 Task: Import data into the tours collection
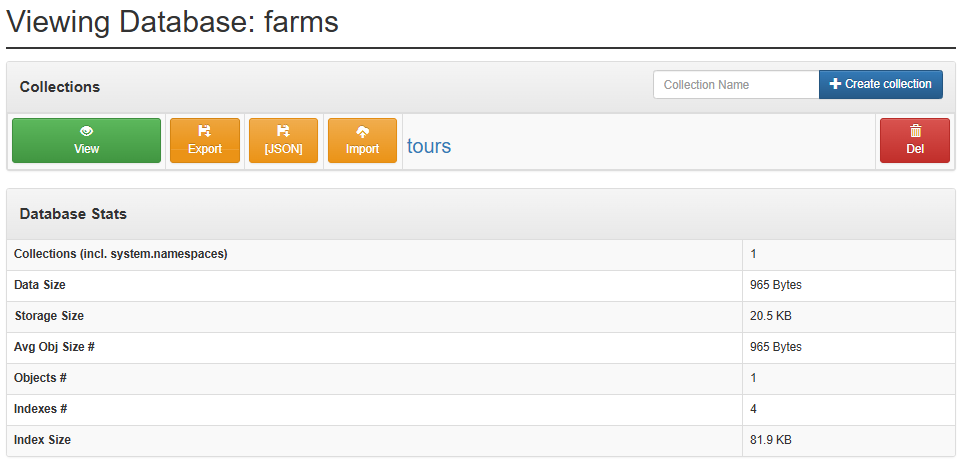(362, 140)
